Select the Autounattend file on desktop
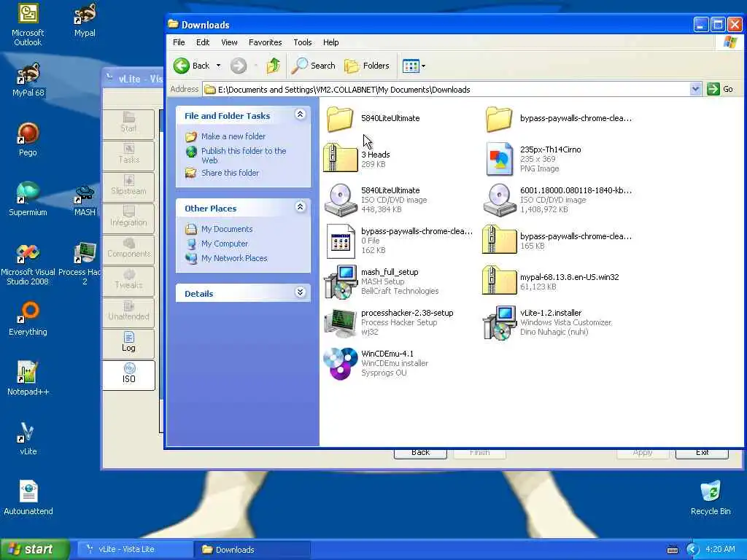 point(28,498)
